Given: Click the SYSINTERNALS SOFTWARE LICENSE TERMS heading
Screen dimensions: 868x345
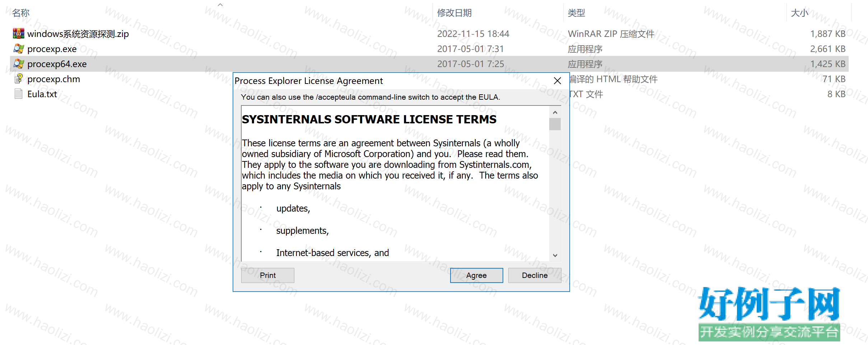Looking at the screenshot, I should point(369,119).
